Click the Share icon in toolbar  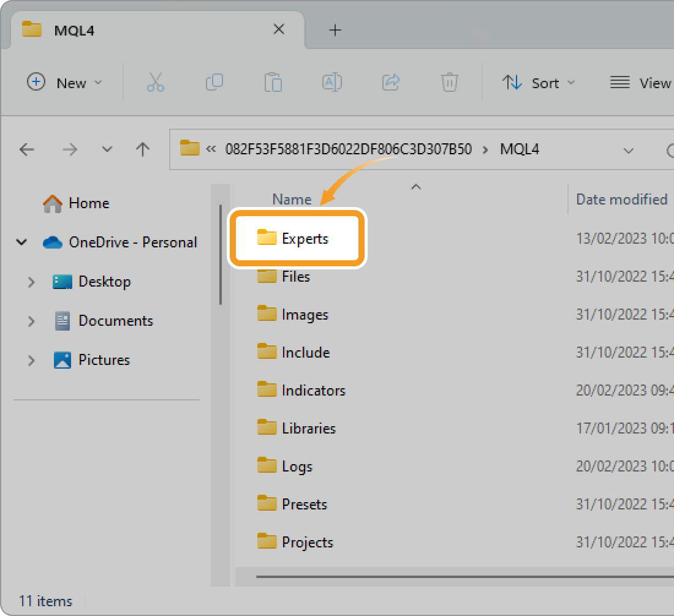[390, 83]
